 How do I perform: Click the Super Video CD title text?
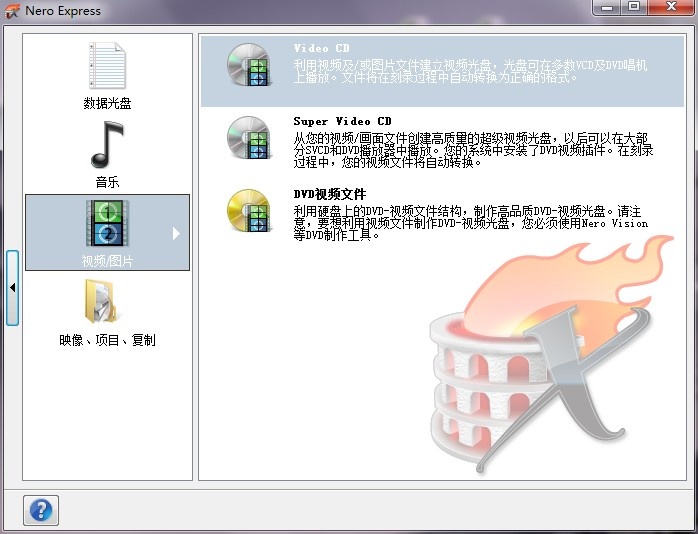click(342, 121)
